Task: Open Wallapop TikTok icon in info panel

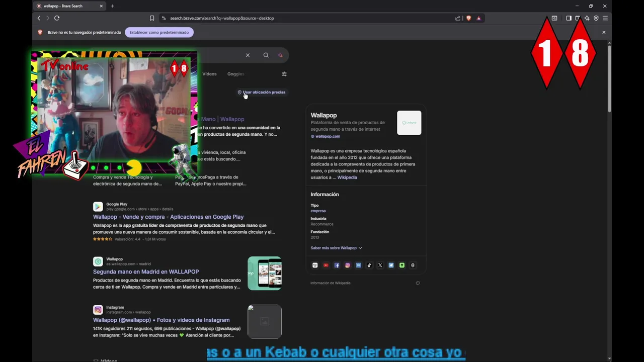Action: [x=369, y=265]
